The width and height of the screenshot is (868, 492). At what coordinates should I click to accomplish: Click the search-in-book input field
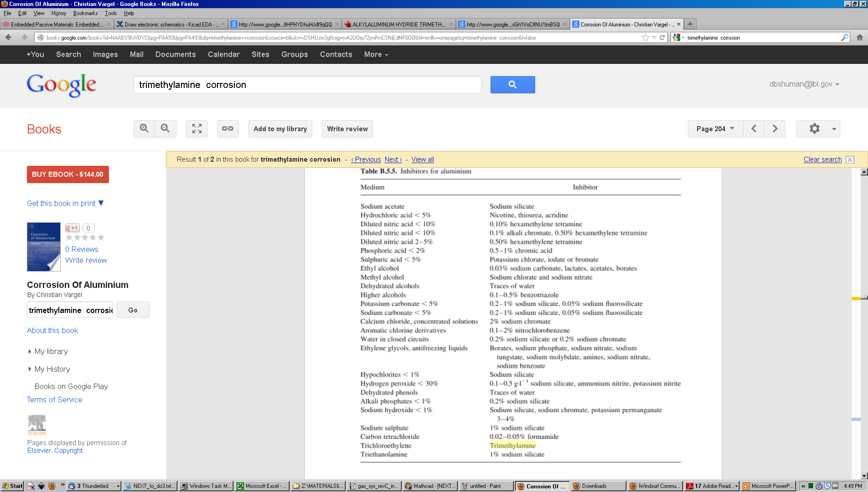(70, 310)
